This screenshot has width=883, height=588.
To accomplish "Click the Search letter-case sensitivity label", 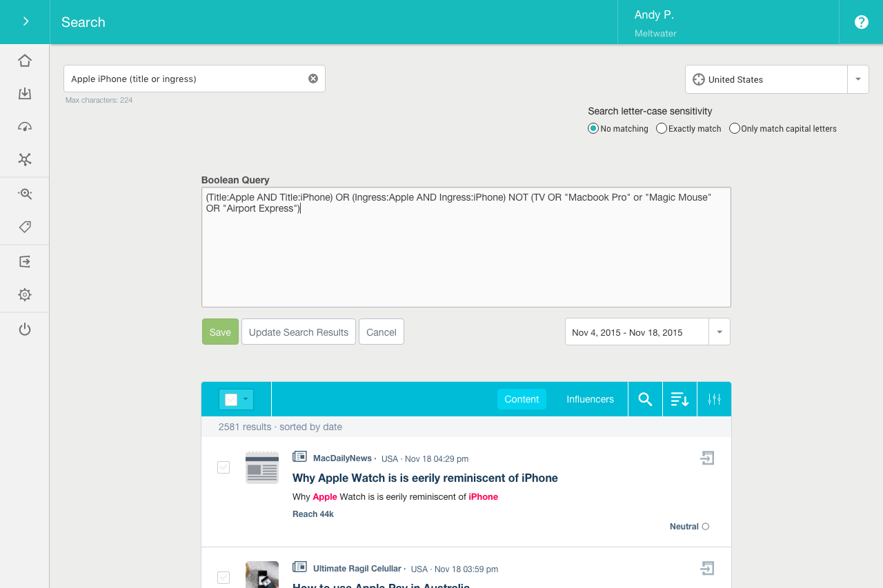I will (x=650, y=111).
